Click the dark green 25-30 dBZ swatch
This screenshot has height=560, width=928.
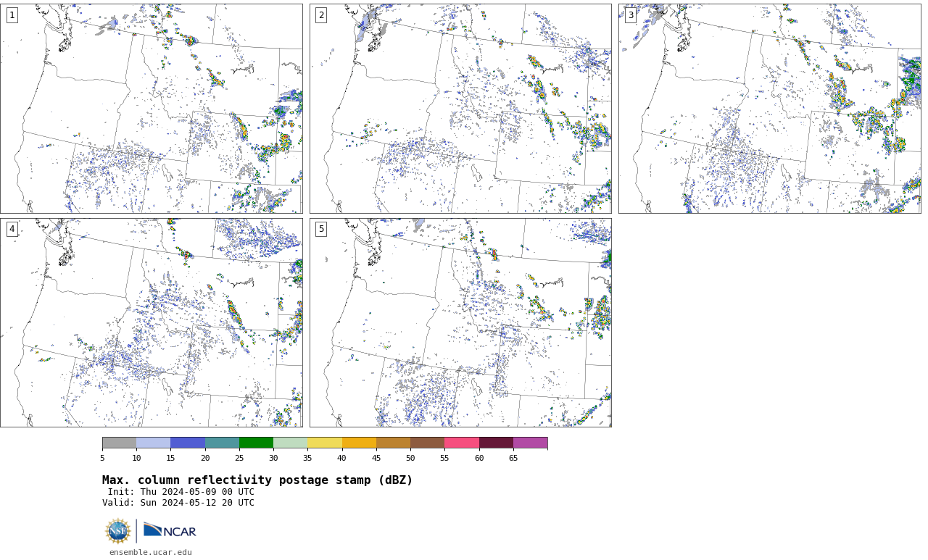[x=256, y=443]
